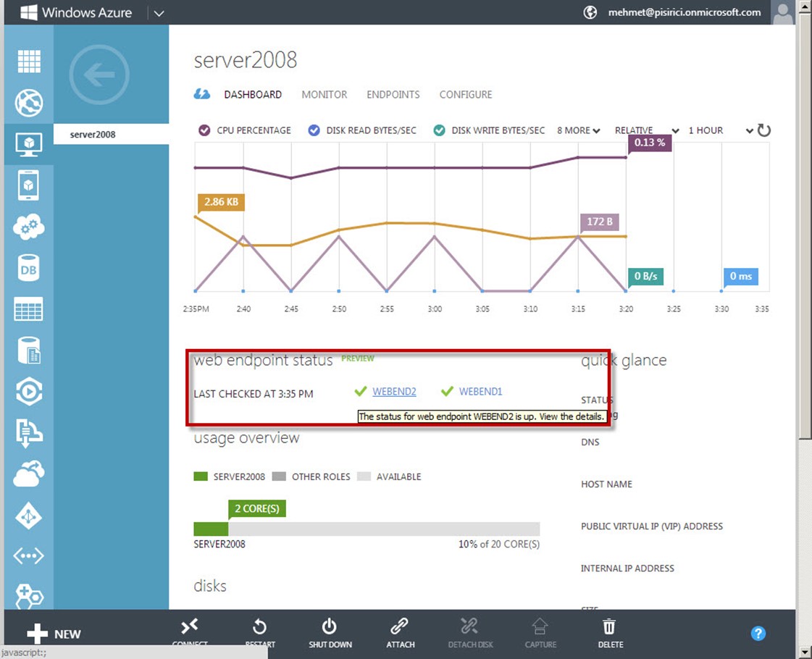The image size is (812, 659).
Task: Click Detach Disk in the command bar
Action: click(x=470, y=634)
